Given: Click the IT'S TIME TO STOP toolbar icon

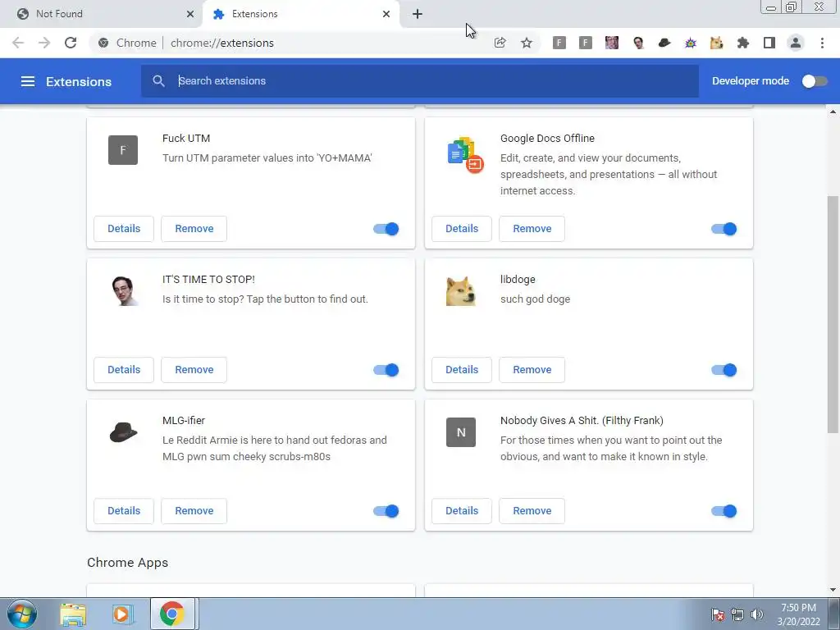Looking at the screenshot, I should 638,43.
